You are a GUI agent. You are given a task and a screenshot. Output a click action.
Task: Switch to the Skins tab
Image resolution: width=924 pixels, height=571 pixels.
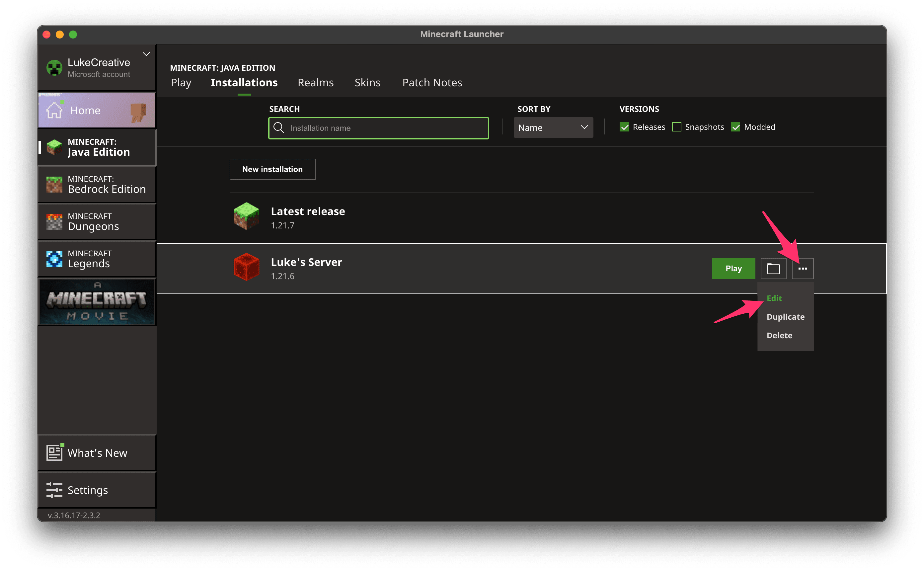367,83
